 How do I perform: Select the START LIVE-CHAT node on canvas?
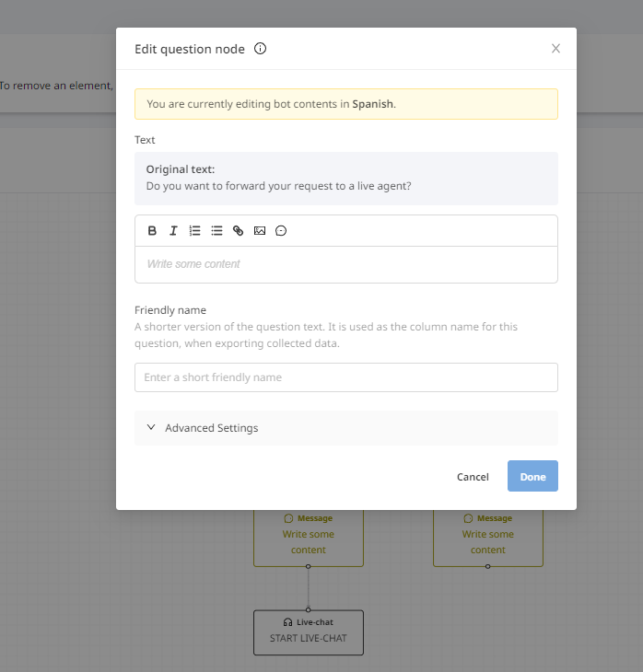coord(309,632)
